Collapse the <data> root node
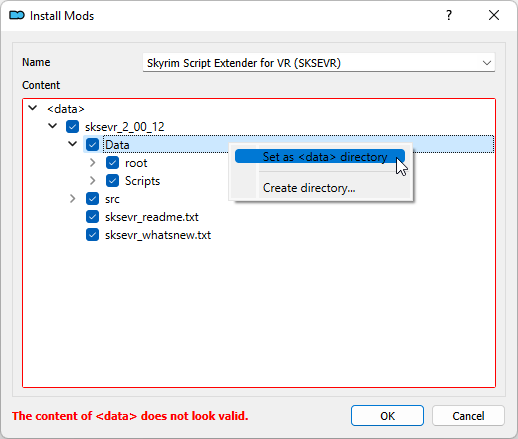The height and width of the screenshot is (439, 518). coord(33,108)
